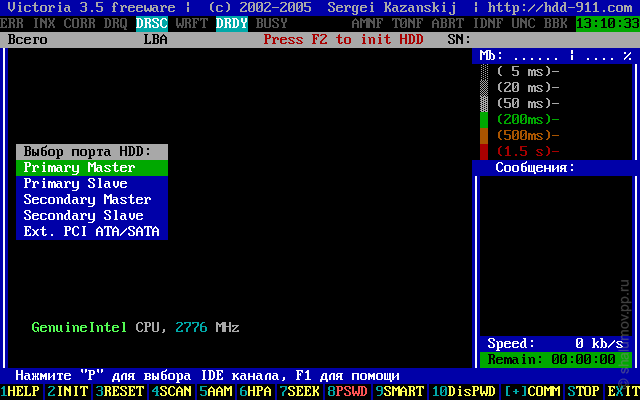Click the Сообщения panel header

(x=535, y=168)
